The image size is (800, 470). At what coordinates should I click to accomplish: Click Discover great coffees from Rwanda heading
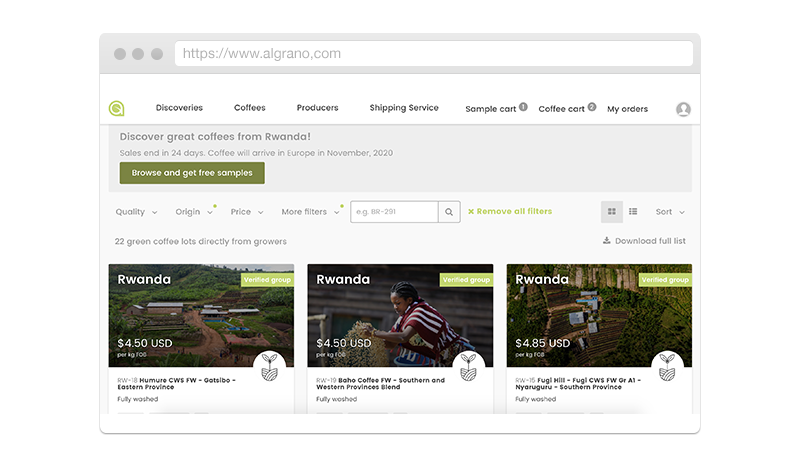point(215,137)
